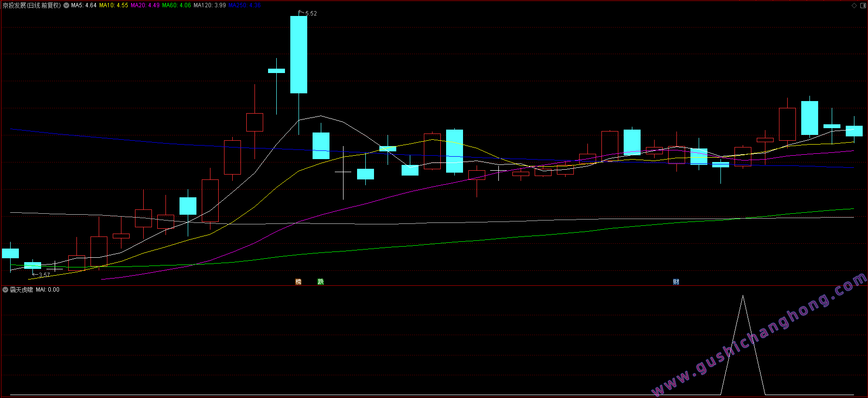Click the blue 财 marker below the chart
Viewport: 868px width, 398px height.
coord(676,281)
